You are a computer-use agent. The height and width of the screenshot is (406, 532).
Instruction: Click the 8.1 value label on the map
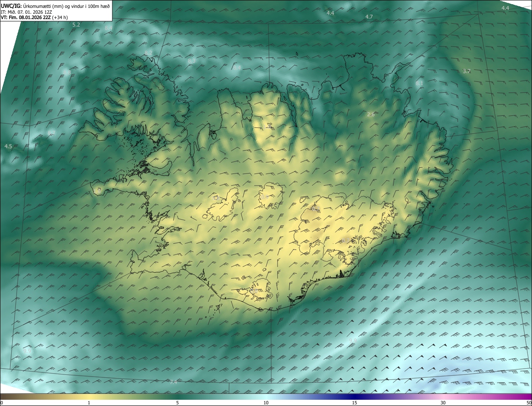click(x=419, y=83)
